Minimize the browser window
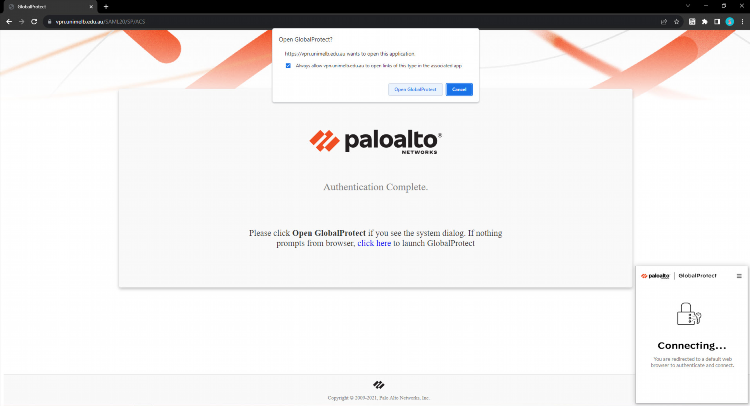The width and height of the screenshot is (750, 406). point(706,6)
